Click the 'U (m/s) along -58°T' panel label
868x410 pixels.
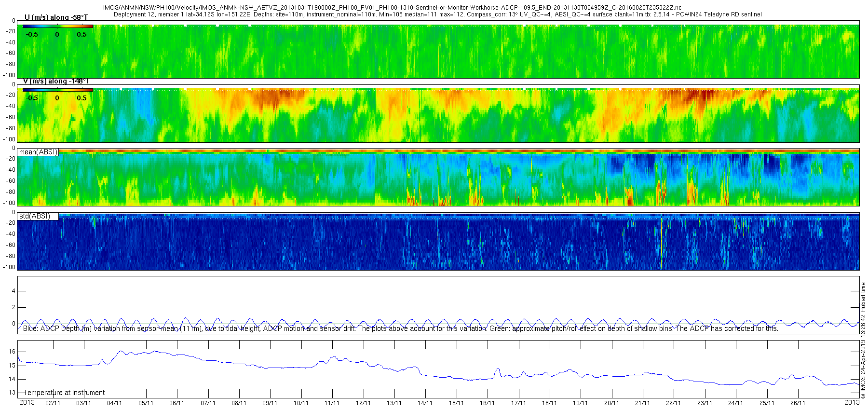tap(56, 18)
